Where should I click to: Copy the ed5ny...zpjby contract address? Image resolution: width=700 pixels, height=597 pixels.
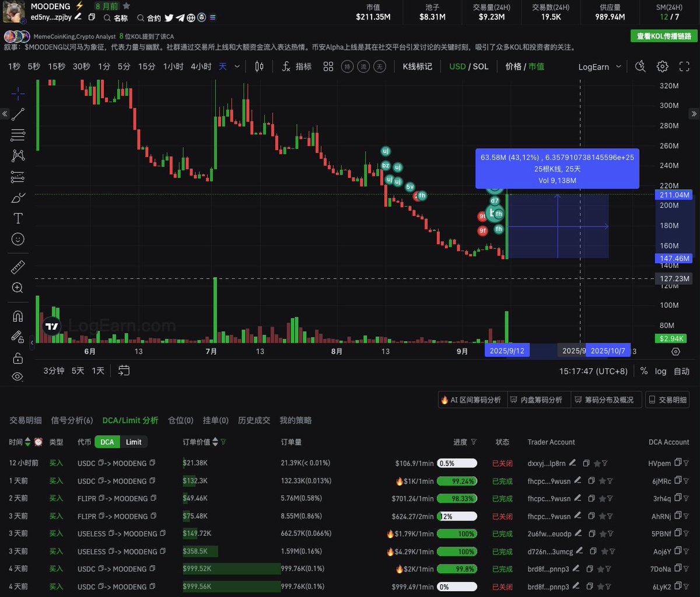pos(91,18)
